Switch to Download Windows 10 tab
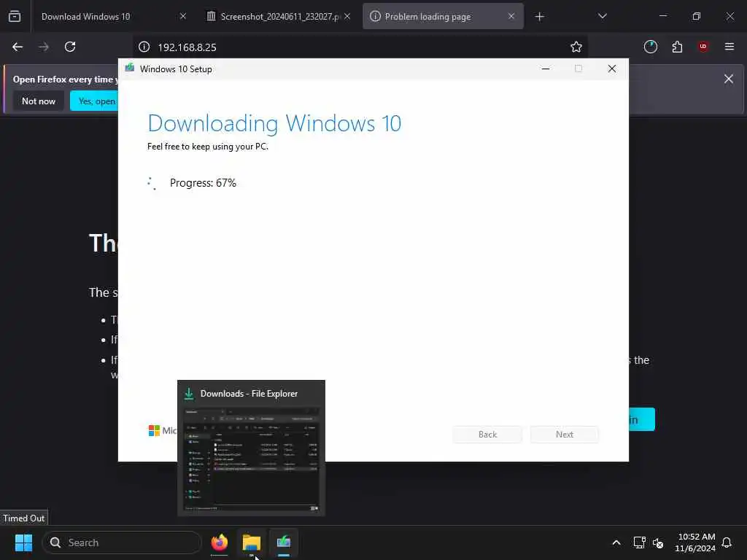This screenshot has width=747, height=560. point(110,16)
